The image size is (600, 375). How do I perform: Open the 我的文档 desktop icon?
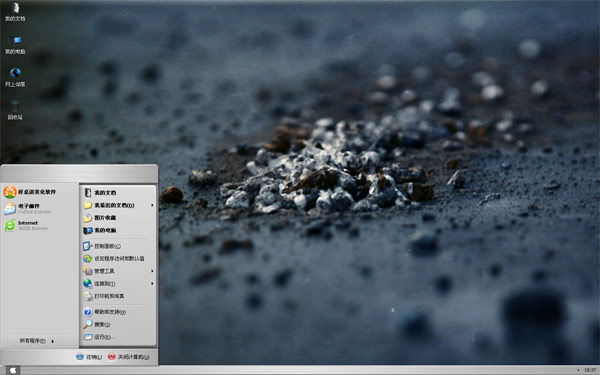pos(15,11)
